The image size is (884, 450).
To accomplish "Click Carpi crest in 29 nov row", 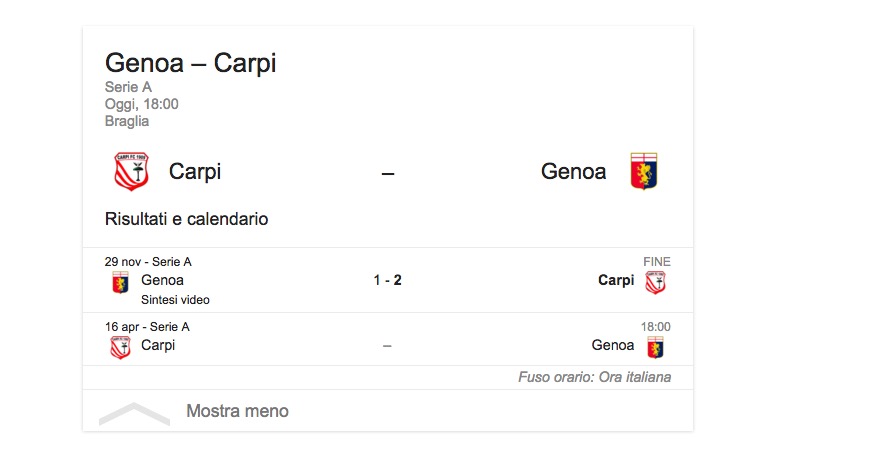I will click(655, 282).
